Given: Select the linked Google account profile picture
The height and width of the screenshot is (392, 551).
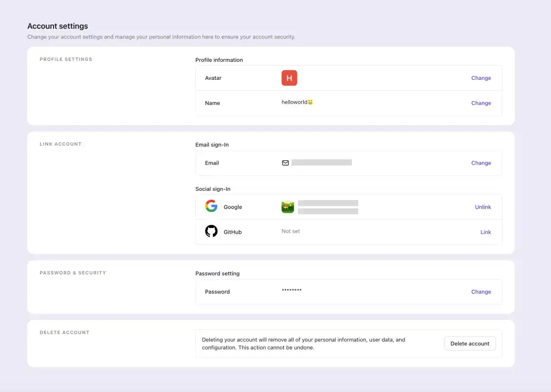Looking at the screenshot, I should (x=288, y=207).
